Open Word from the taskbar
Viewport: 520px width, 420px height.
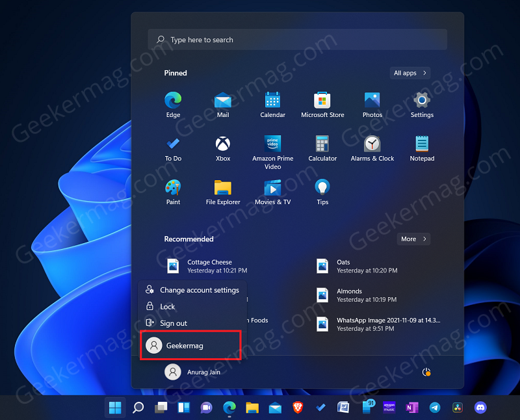(343, 408)
